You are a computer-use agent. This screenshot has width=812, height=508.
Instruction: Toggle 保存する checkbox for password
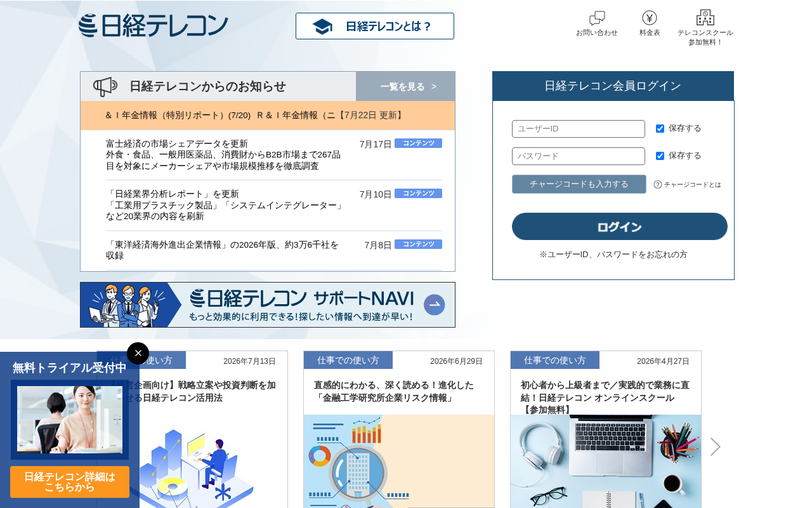click(x=660, y=156)
